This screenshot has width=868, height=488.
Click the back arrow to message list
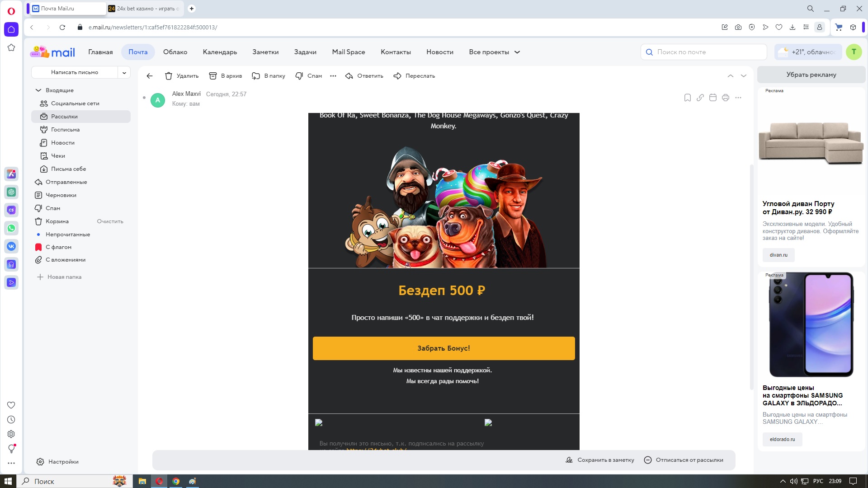coord(150,76)
